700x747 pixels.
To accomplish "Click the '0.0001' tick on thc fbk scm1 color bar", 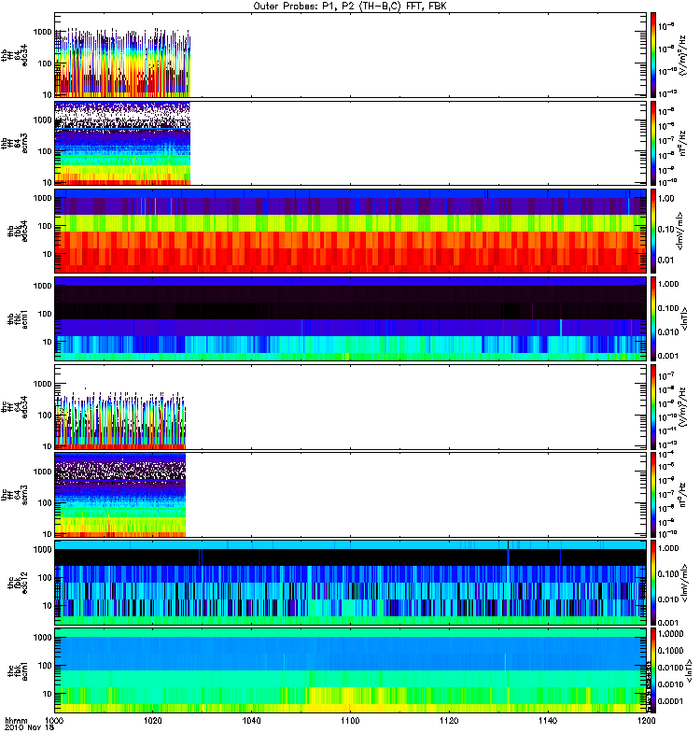I will 670,701.
